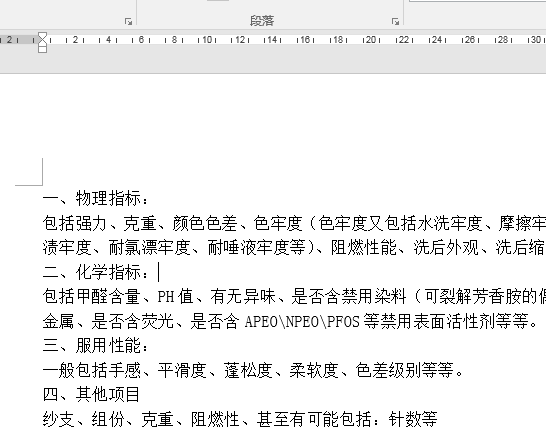The image size is (546, 440).
Task: Click the line containing APEO\NPEO\PFOS
Action: click(x=290, y=321)
